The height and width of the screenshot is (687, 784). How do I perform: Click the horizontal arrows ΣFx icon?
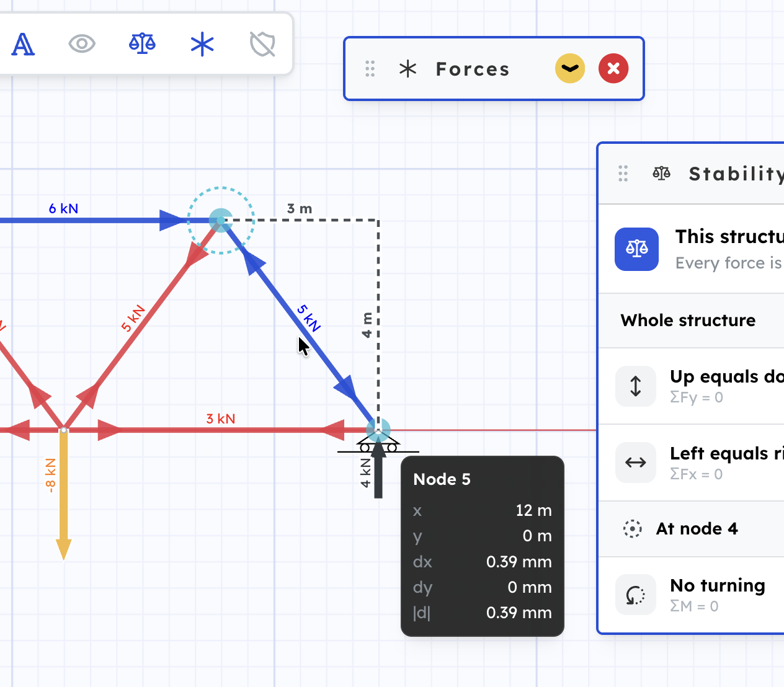point(636,463)
